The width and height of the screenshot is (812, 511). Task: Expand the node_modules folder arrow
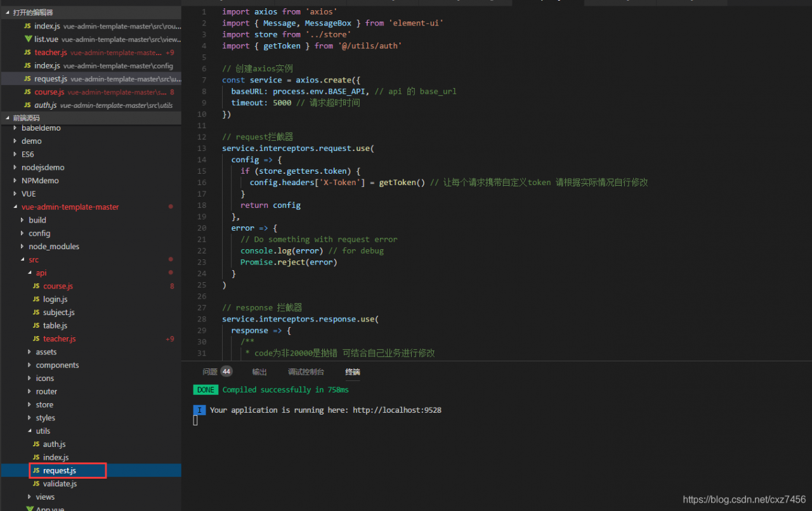click(22, 247)
